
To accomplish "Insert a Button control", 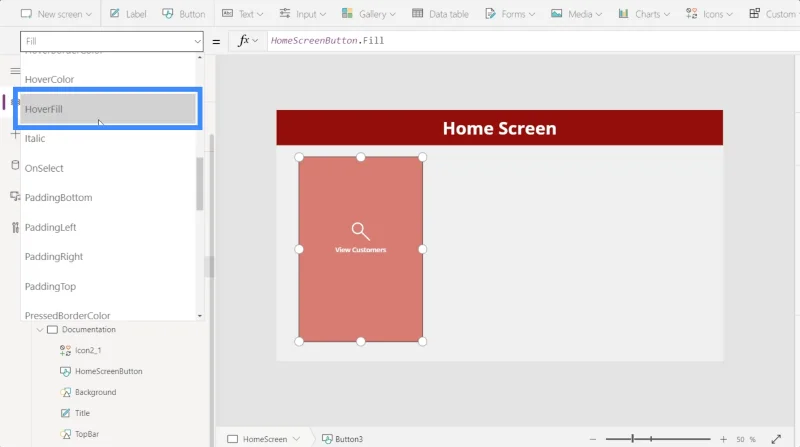I will [x=184, y=14].
